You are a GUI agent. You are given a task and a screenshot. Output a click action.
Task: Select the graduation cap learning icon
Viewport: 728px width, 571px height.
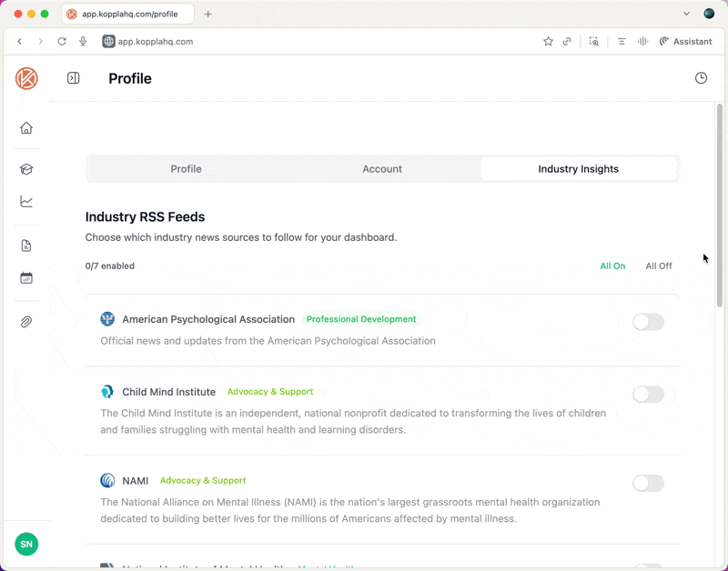[x=26, y=168]
